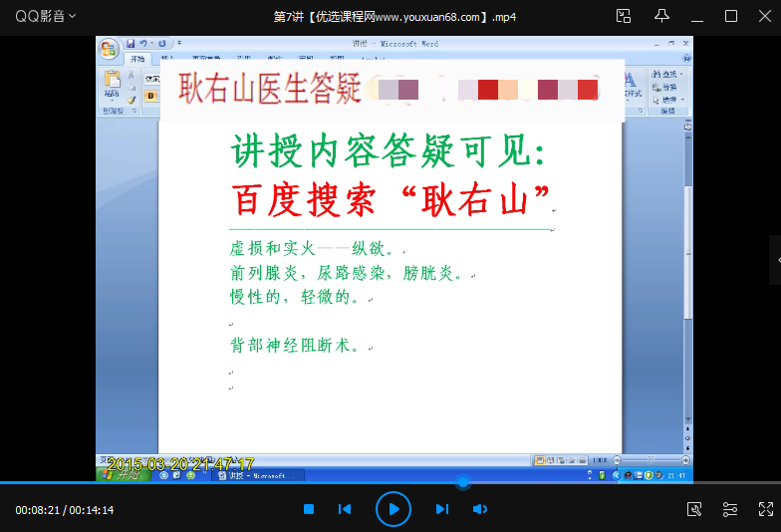Click the 00:08:21 / 00:14:14 time display
The height and width of the screenshot is (532, 781).
(x=65, y=510)
